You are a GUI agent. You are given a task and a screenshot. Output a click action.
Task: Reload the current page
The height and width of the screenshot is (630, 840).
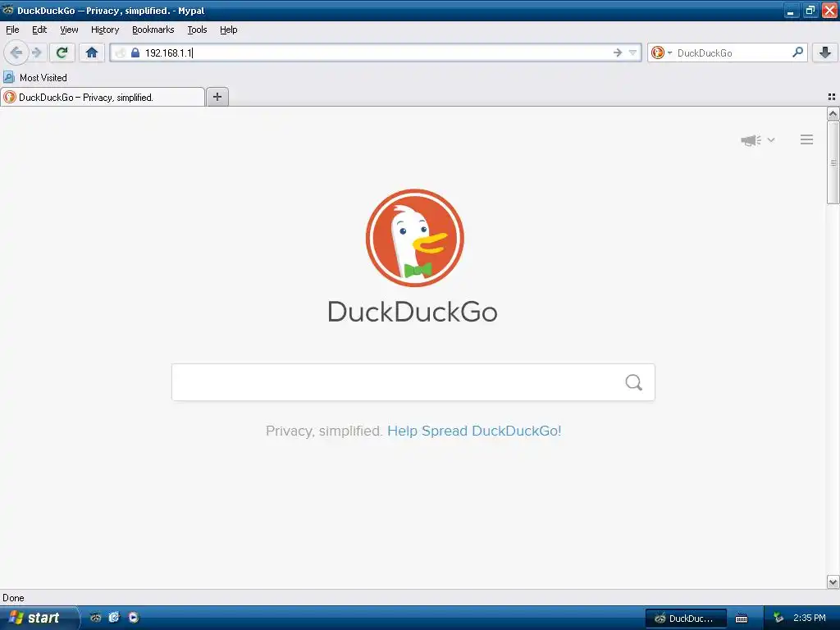(x=62, y=52)
